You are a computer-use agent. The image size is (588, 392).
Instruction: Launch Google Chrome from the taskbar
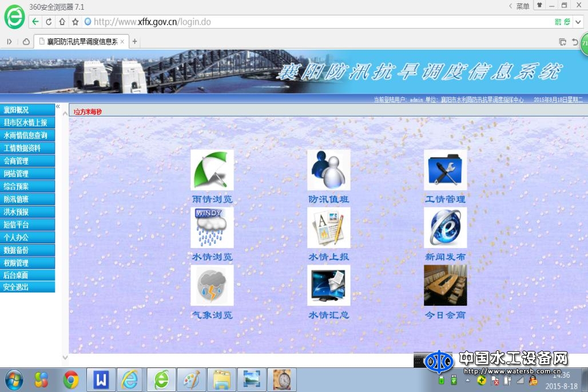click(x=71, y=379)
